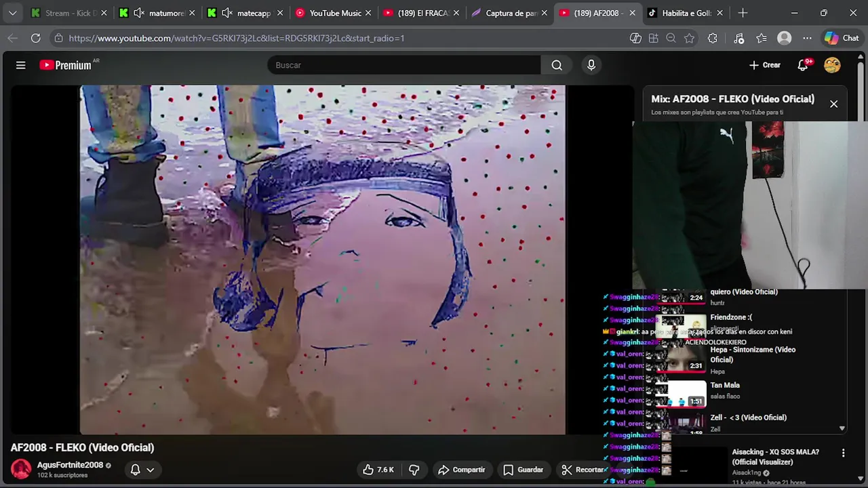This screenshot has height=488, width=868.
Task: Like the video with 7.6 K thumbs up
Action: (x=378, y=470)
